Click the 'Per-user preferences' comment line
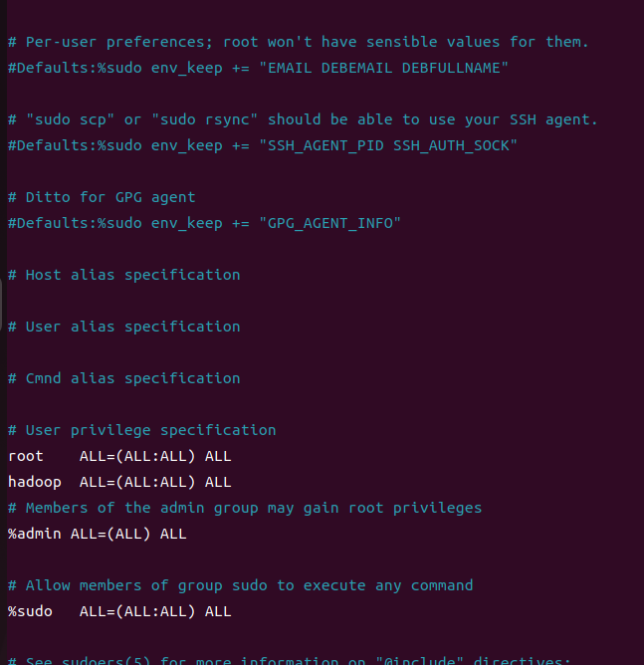The height and width of the screenshot is (665, 644). pos(299,42)
